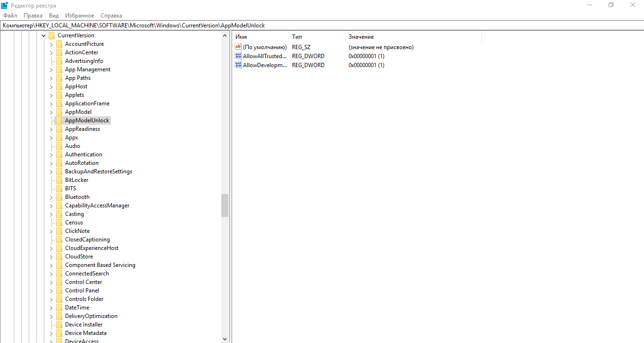Click the (По умолчанию) string value icon
644x343 pixels.
[x=238, y=47]
